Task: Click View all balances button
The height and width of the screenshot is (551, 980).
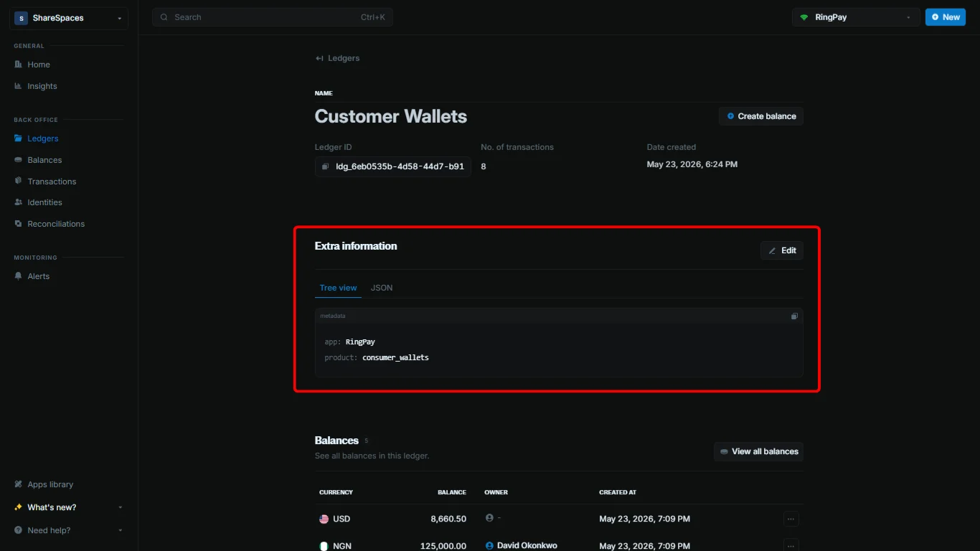Action: tap(758, 451)
